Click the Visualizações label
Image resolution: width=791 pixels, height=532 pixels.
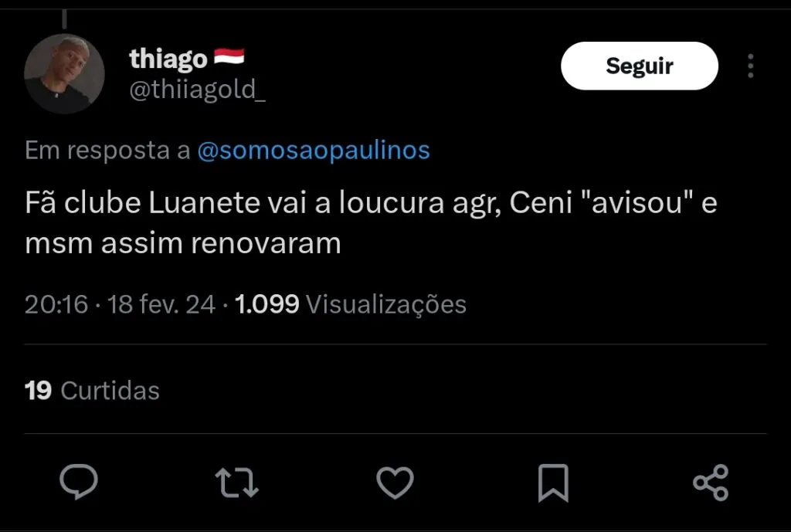[386, 304]
